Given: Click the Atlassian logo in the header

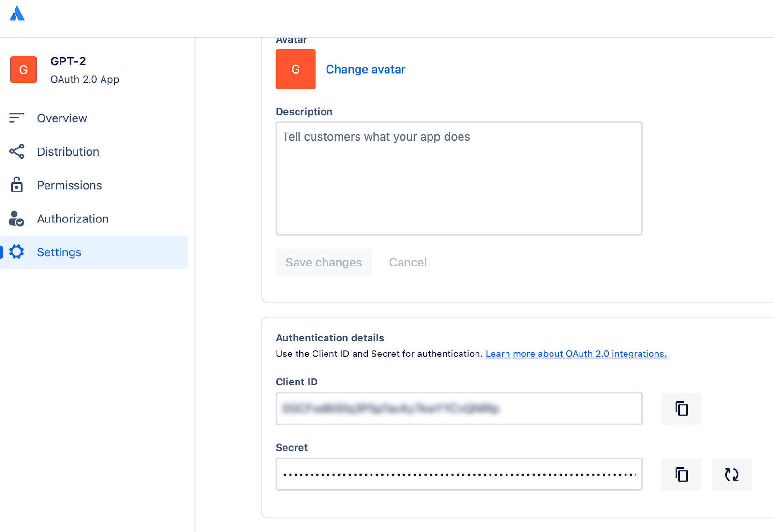Looking at the screenshot, I should (17, 14).
